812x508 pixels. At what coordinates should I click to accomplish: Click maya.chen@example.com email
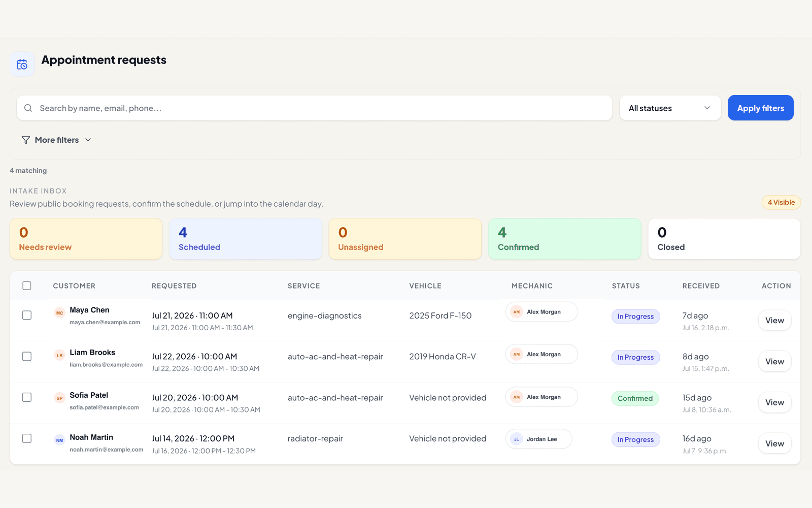(x=105, y=322)
